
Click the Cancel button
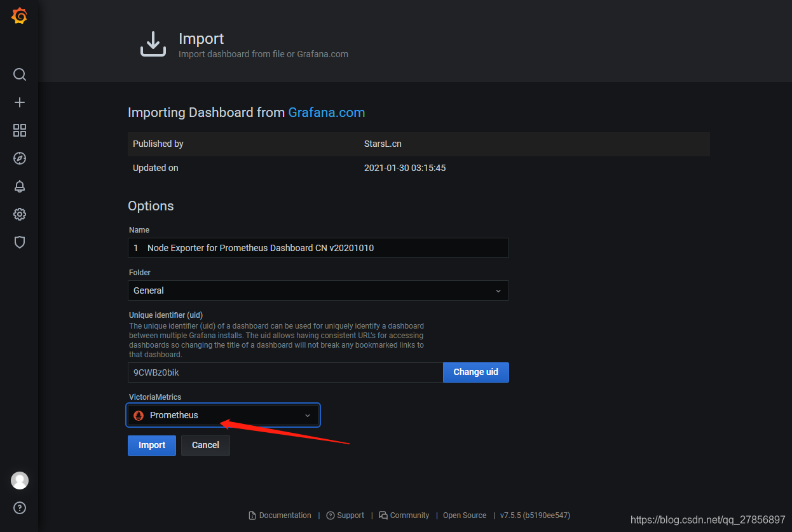click(x=205, y=445)
